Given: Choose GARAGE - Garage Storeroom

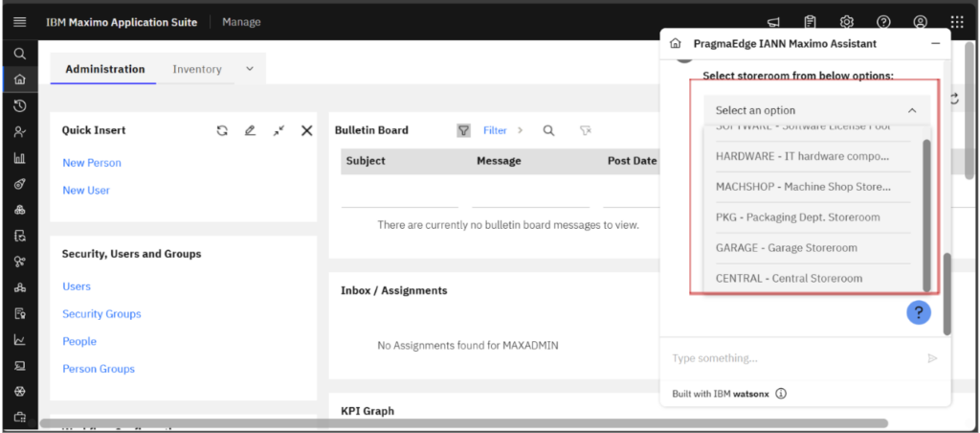Looking at the screenshot, I should click(813, 248).
